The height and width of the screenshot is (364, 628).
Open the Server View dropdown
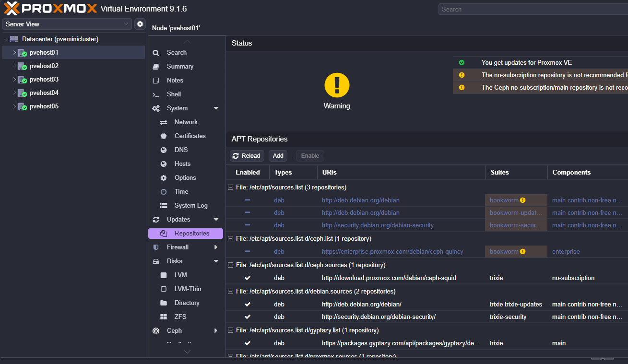click(x=67, y=24)
